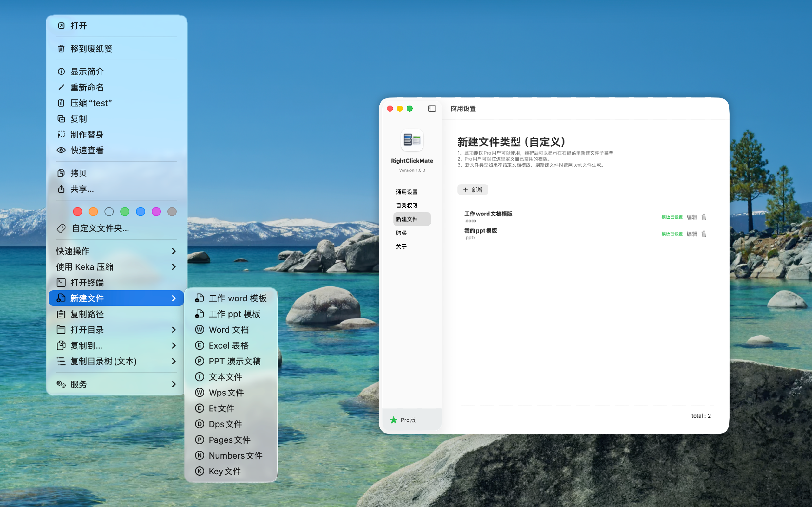The image size is (812, 507).
Task: Click the 快速查看 eye icon
Action: click(x=61, y=150)
